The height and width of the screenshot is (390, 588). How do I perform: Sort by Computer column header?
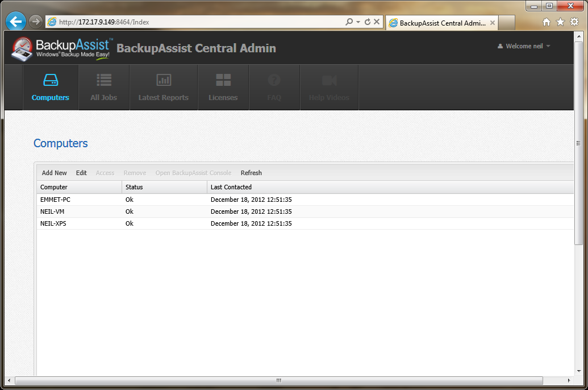pyautogui.click(x=80, y=187)
